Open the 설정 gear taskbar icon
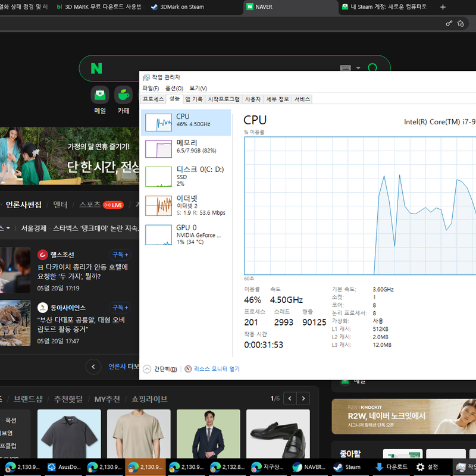The image size is (476, 476). click(x=428, y=467)
